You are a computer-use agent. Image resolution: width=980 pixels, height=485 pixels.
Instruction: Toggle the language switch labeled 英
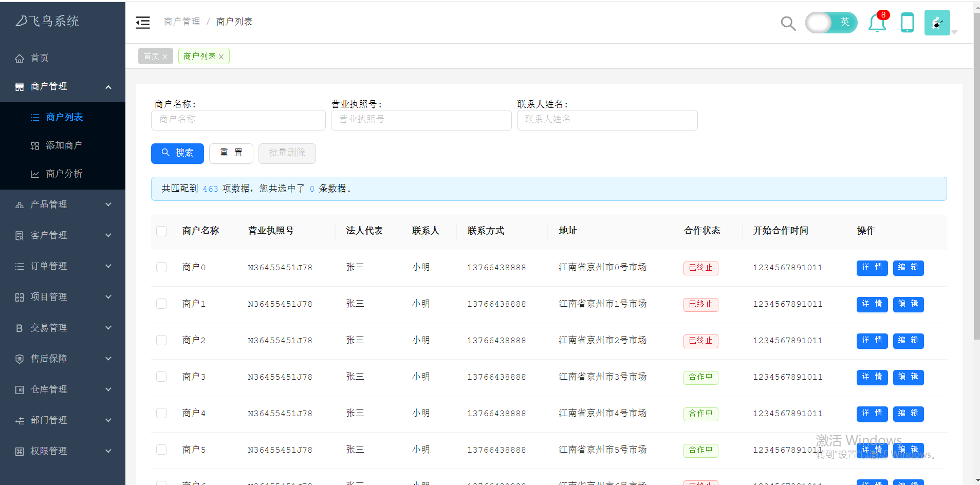tap(831, 23)
